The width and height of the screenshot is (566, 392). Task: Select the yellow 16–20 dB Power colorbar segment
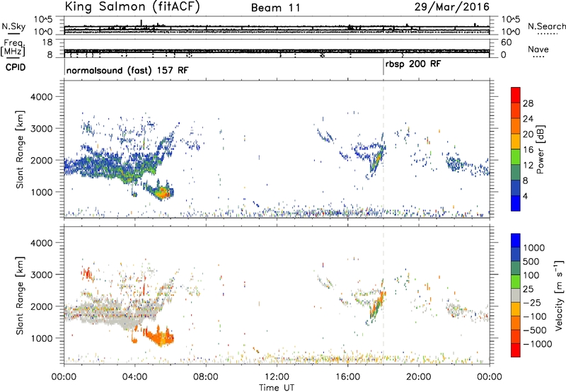pyautogui.click(x=516, y=141)
